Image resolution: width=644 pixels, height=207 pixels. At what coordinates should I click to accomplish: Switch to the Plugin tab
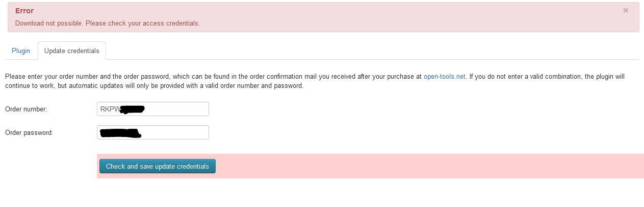tap(21, 51)
